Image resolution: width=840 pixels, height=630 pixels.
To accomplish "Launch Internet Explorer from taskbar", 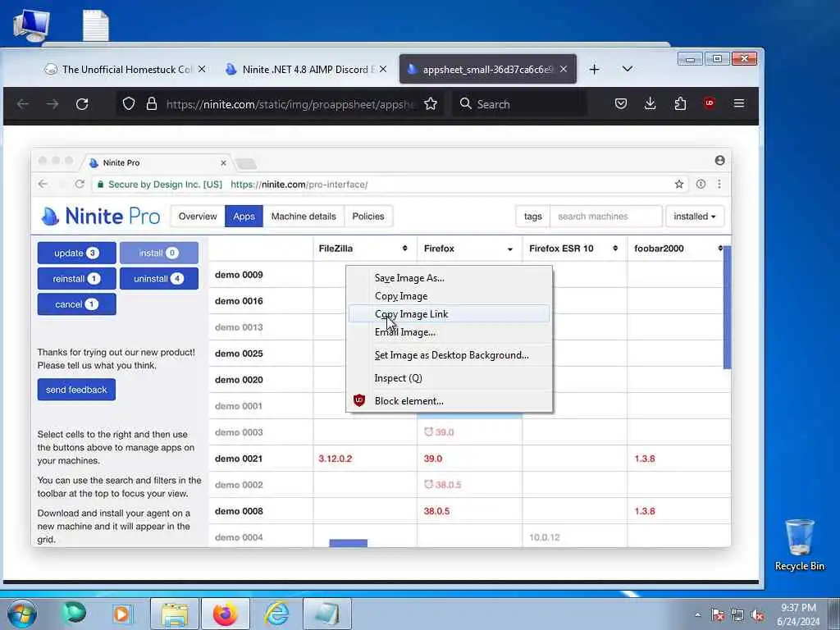I will coord(276,614).
